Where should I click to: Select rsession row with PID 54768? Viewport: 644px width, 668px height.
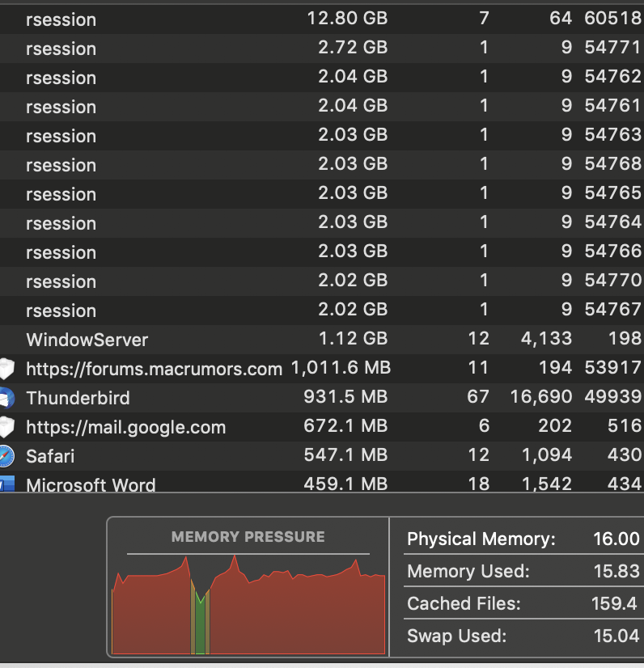(x=322, y=165)
